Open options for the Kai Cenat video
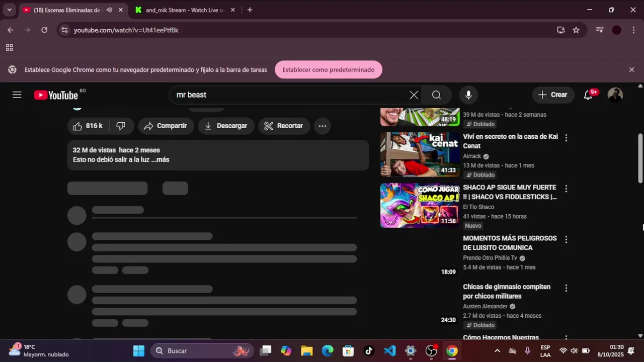This screenshot has width=644, height=362. pyautogui.click(x=566, y=138)
